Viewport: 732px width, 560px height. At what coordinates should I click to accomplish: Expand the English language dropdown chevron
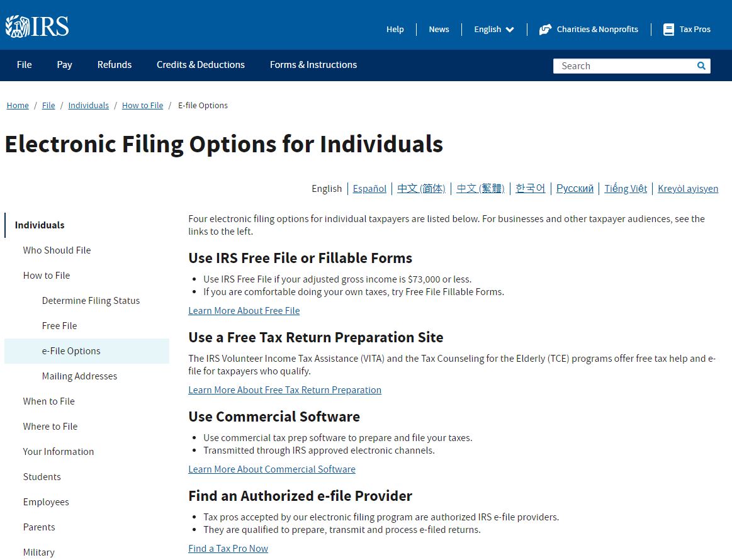coord(510,30)
